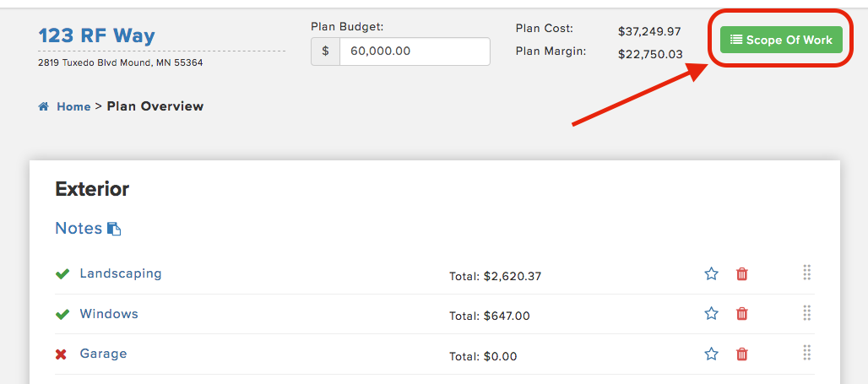
Task: Delete Landscaping using the trash icon
Action: 742,273
